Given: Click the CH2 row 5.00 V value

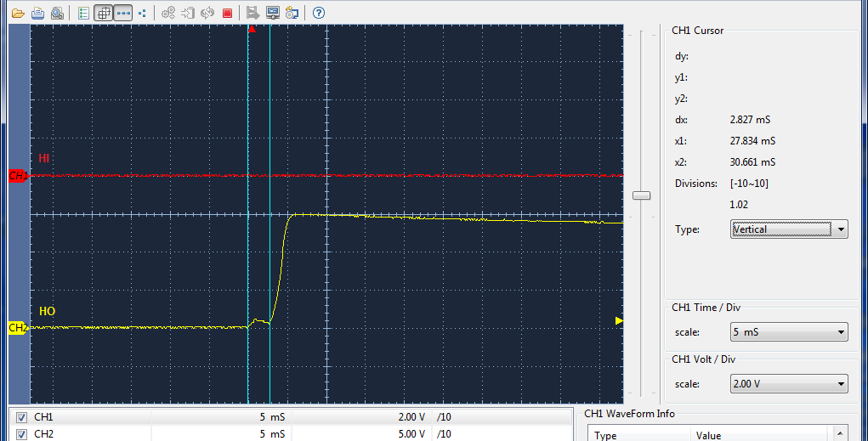Looking at the screenshot, I should click(x=411, y=434).
